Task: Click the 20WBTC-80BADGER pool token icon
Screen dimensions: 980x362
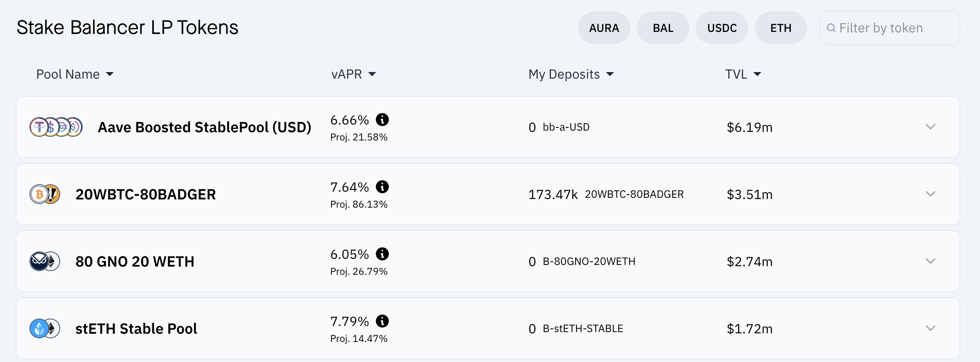Action: [45, 194]
